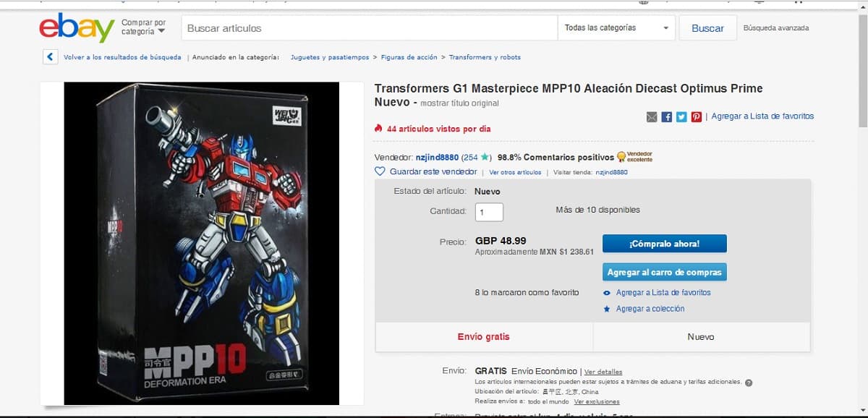Viewport: 868px width, 418px height.
Task: Open Juguetes y pasatiempos breadcrumb
Action: 330,57
